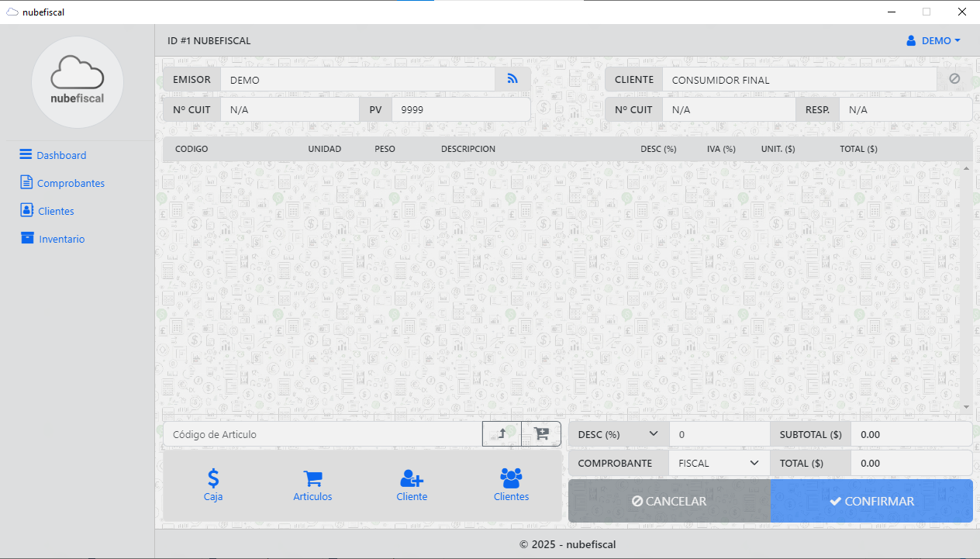The height and width of the screenshot is (559, 980).
Task: Click the nubefiscal cloud logo
Action: (77, 81)
